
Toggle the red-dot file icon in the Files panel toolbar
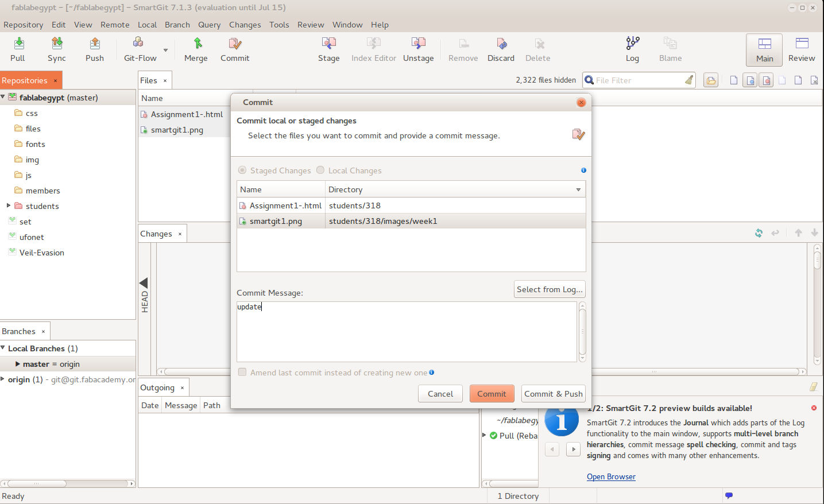[x=766, y=80]
